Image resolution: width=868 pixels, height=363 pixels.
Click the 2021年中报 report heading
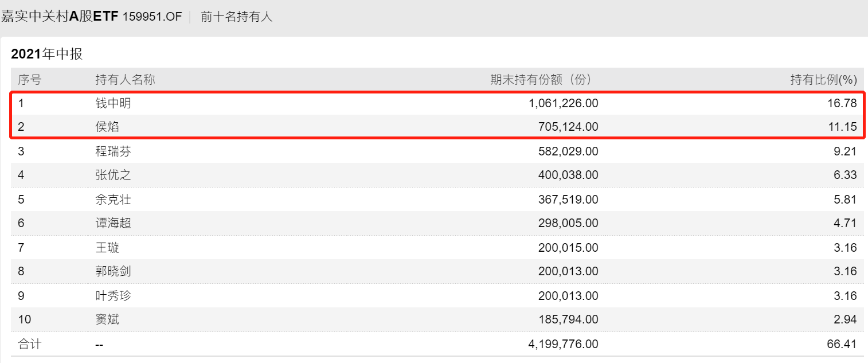(x=47, y=54)
